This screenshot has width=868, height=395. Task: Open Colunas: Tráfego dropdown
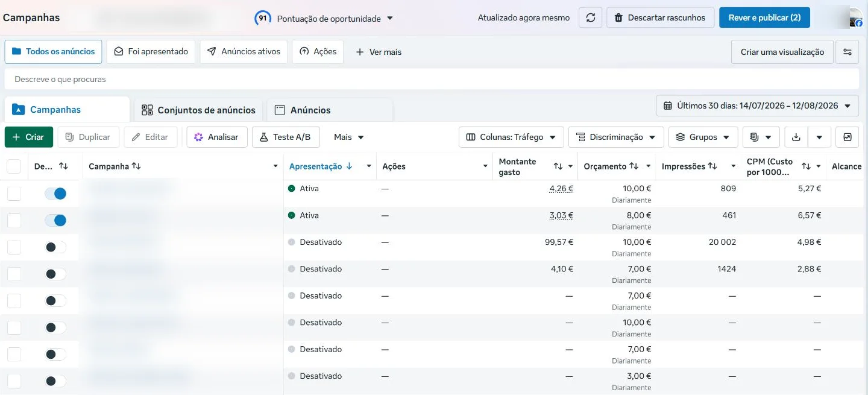tap(511, 137)
